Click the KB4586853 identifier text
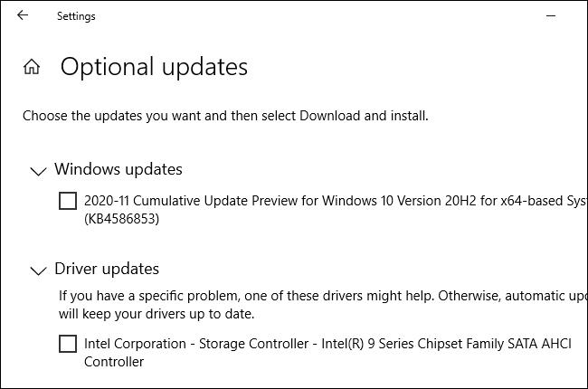 [x=121, y=219]
